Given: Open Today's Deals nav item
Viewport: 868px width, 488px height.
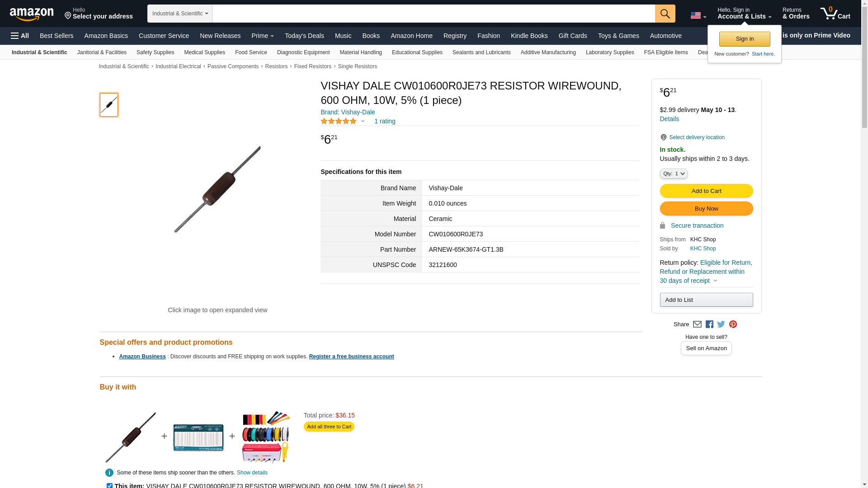Looking at the screenshot, I should tap(304, 36).
